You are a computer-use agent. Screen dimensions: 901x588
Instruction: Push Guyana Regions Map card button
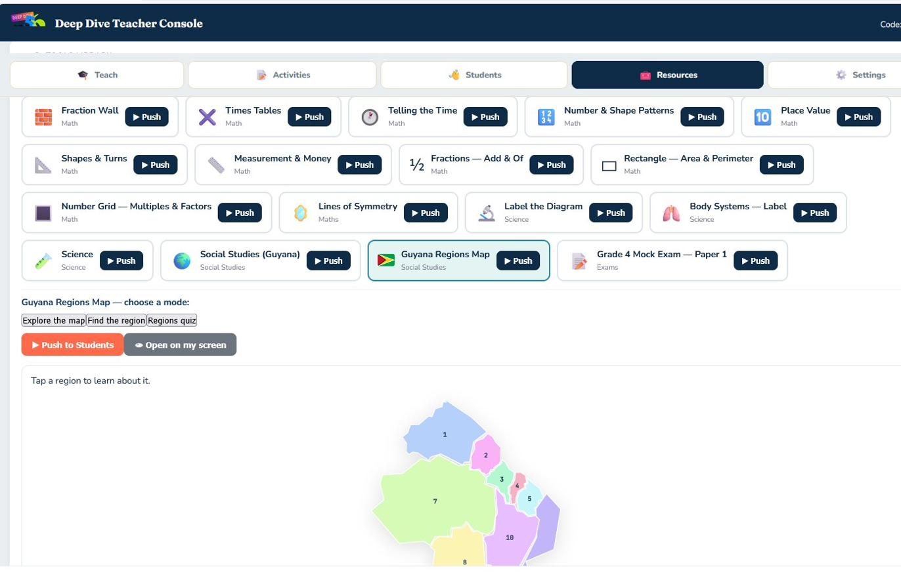tap(518, 261)
